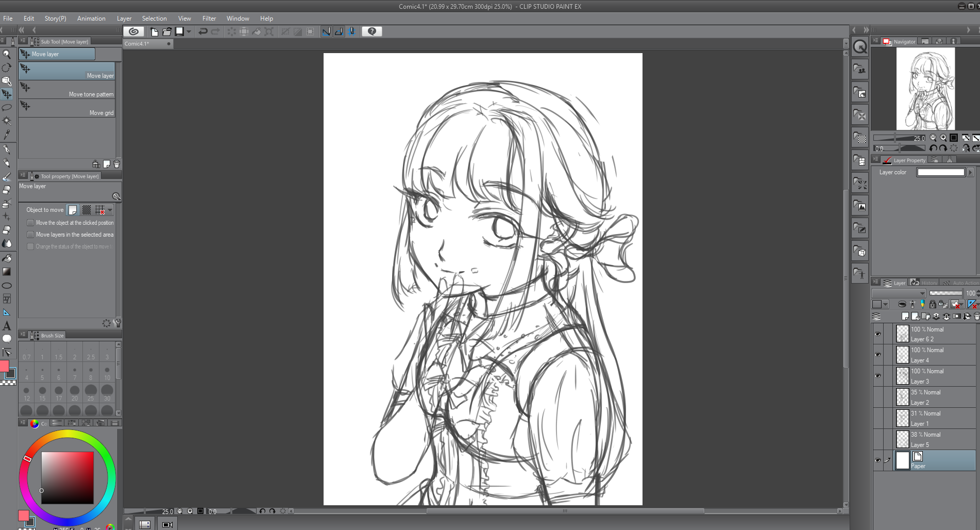Click inside the color wheel square

[x=67, y=477]
